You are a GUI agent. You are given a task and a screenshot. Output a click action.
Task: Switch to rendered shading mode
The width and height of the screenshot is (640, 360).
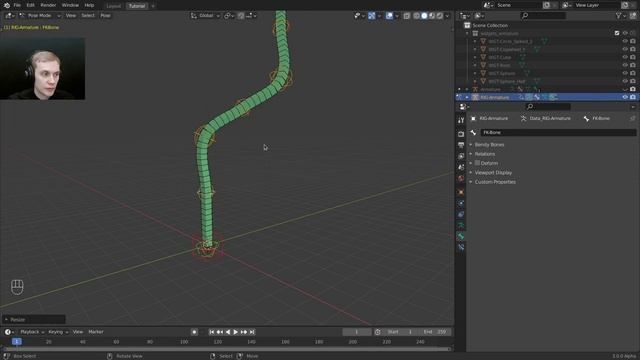(440, 16)
